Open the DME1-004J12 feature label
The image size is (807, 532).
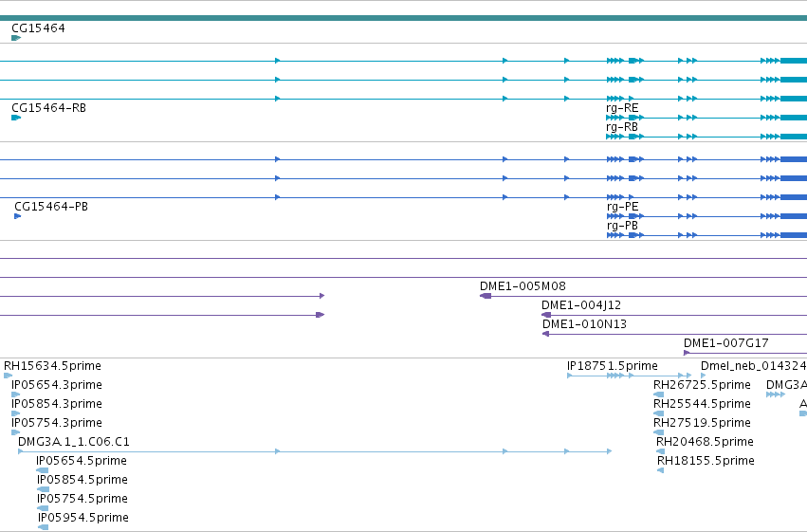pyautogui.click(x=581, y=305)
